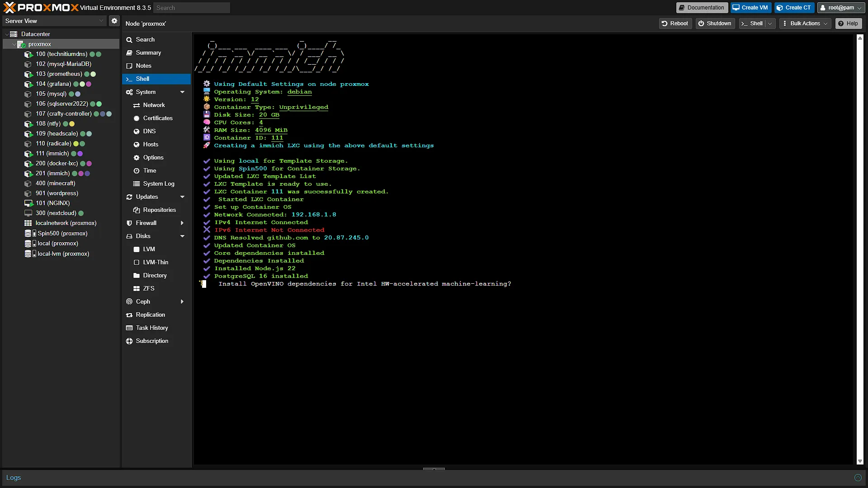Open Subscription page

(156, 341)
